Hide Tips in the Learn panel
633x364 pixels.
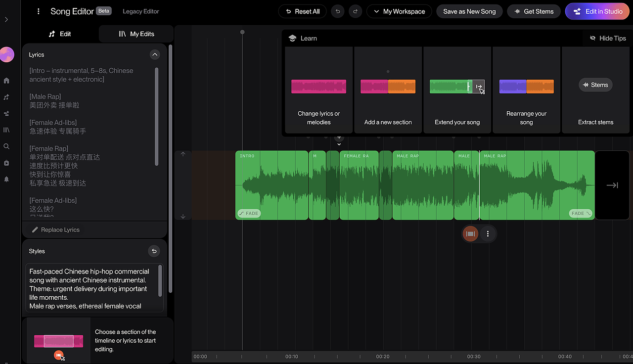(608, 38)
